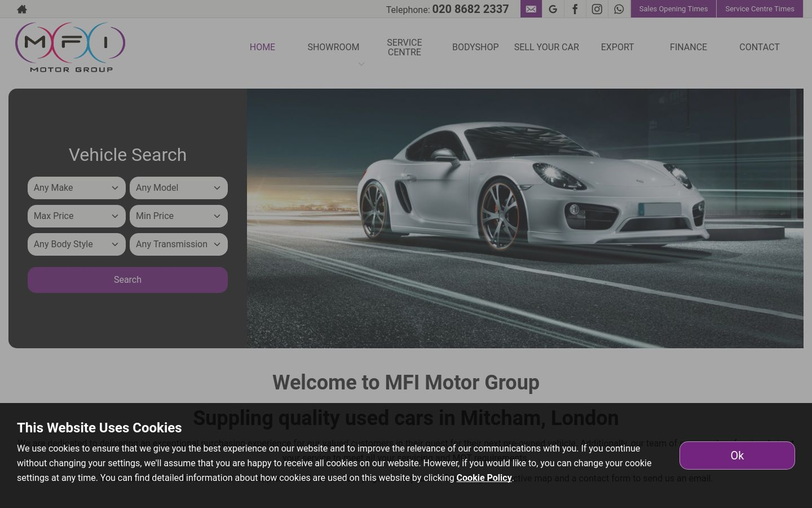Open the Bodyshop menu item
812x508 pixels.
point(475,47)
